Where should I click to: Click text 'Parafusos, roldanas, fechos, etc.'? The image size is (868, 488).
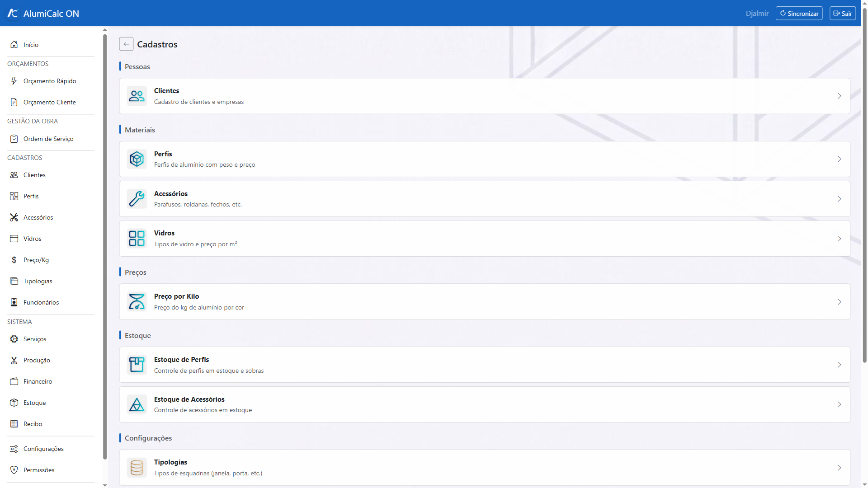(198, 205)
